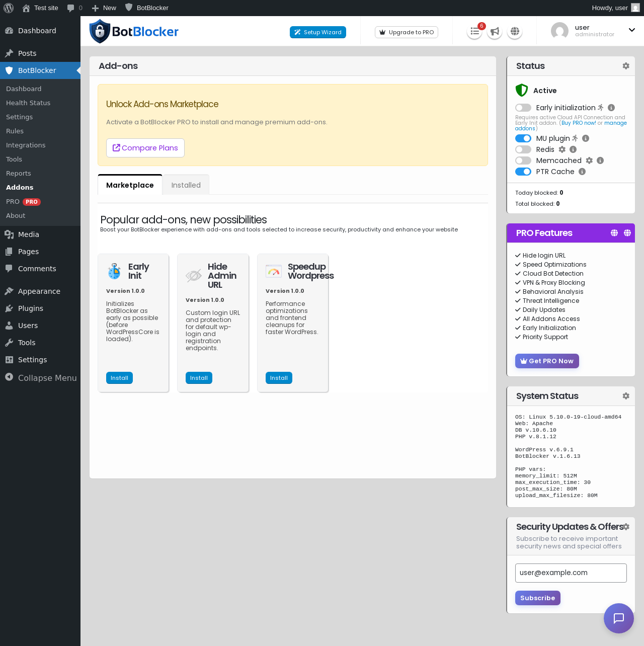Image resolution: width=644 pixels, height=646 pixels.
Task: Show info for Memcached
Action: click(x=600, y=160)
